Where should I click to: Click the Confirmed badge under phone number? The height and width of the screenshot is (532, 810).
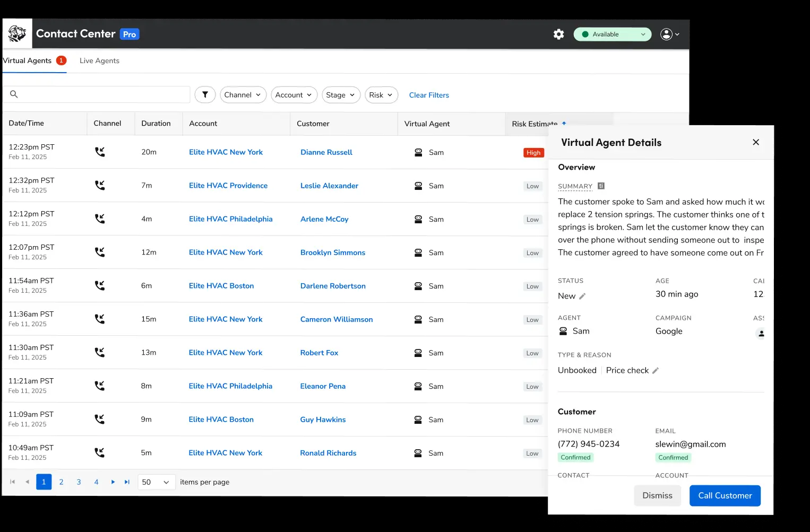coord(575,457)
